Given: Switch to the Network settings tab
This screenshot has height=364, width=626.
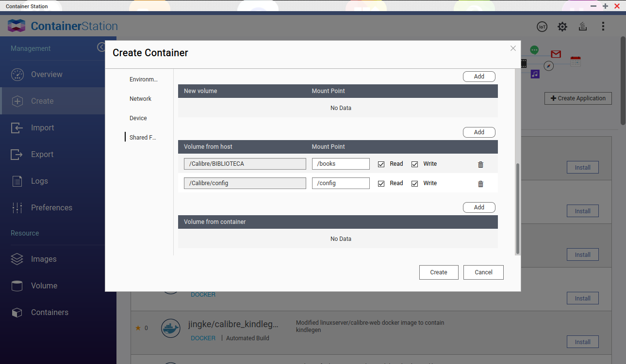Looking at the screenshot, I should 140,99.
